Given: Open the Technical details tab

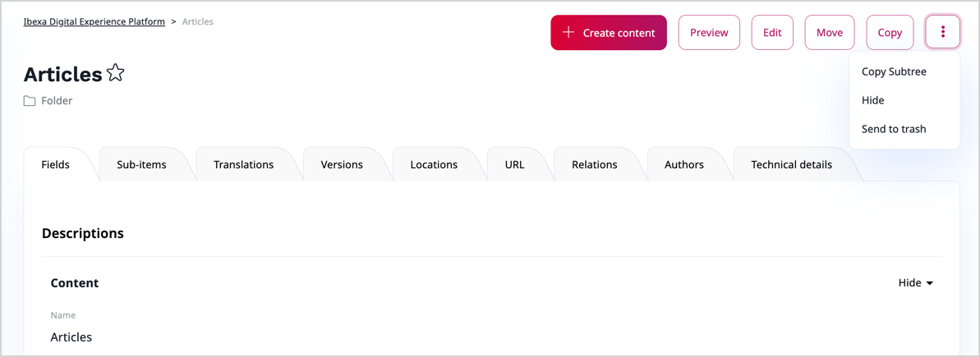Looking at the screenshot, I should pyautogui.click(x=791, y=165).
